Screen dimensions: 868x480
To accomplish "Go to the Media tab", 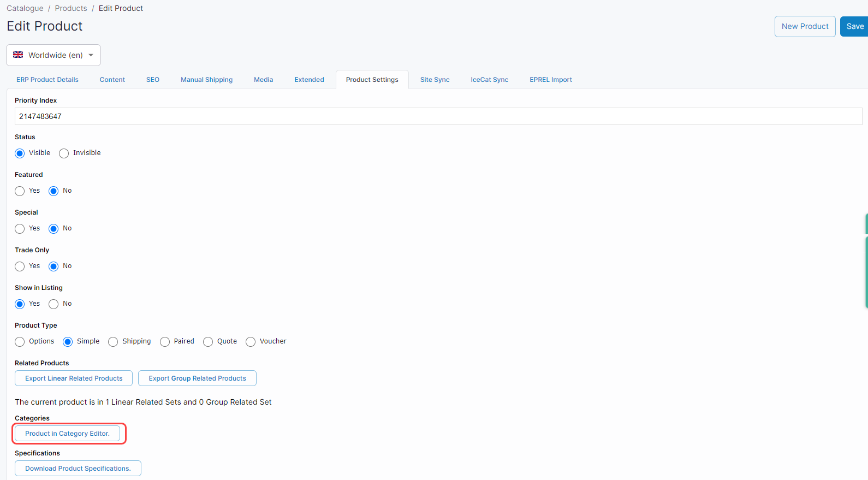I will (263, 80).
